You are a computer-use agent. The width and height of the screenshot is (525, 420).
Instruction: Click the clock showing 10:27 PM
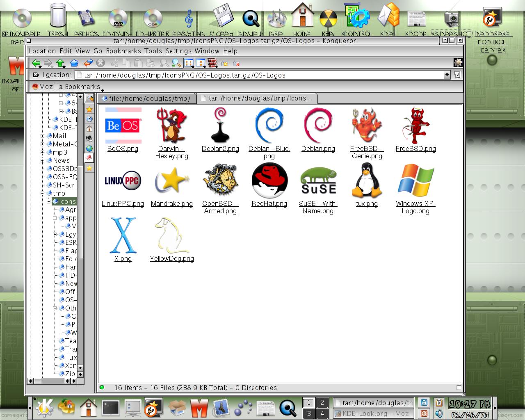470,404
